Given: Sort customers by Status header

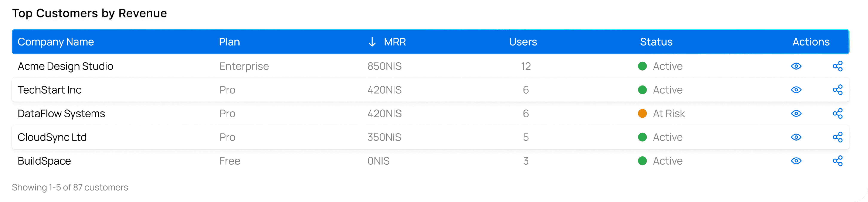Looking at the screenshot, I should pyautogui.click(x=656, y=42).
